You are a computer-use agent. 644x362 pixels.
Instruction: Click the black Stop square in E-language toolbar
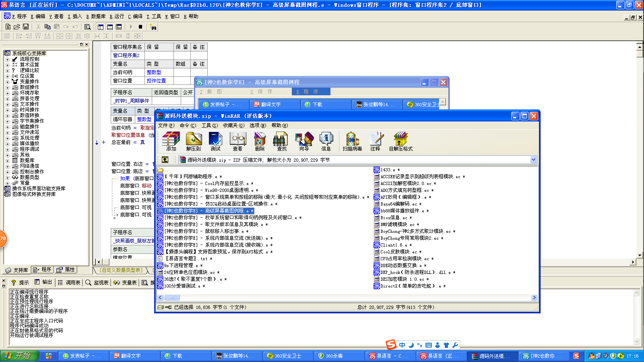(x=140, y=27)
